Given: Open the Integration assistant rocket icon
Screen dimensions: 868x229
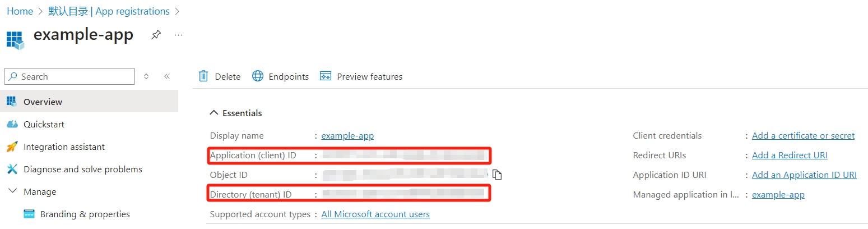Looking at the screenshot, I should pos(12,146).
